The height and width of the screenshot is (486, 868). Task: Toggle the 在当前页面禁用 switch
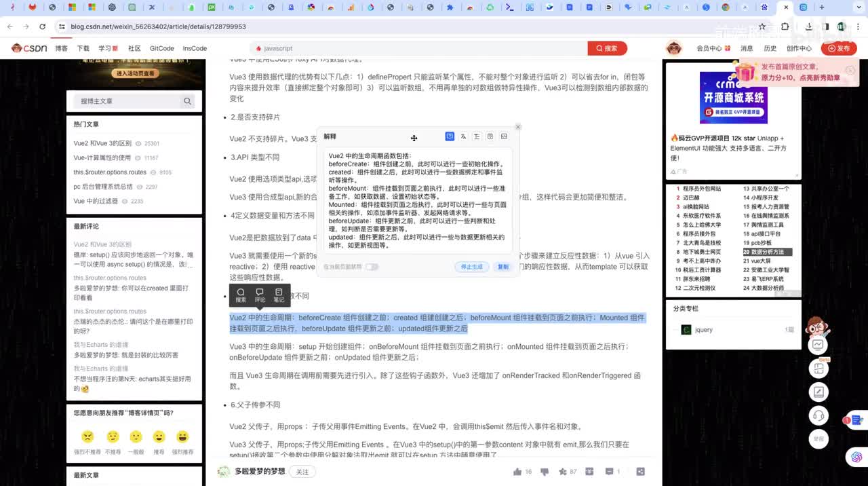click(372, 267)
